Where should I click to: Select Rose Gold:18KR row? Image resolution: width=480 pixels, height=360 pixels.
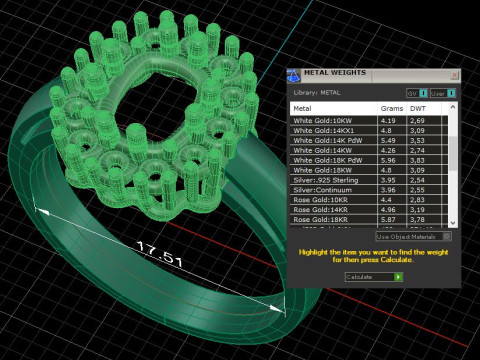[x=369, y=220]
